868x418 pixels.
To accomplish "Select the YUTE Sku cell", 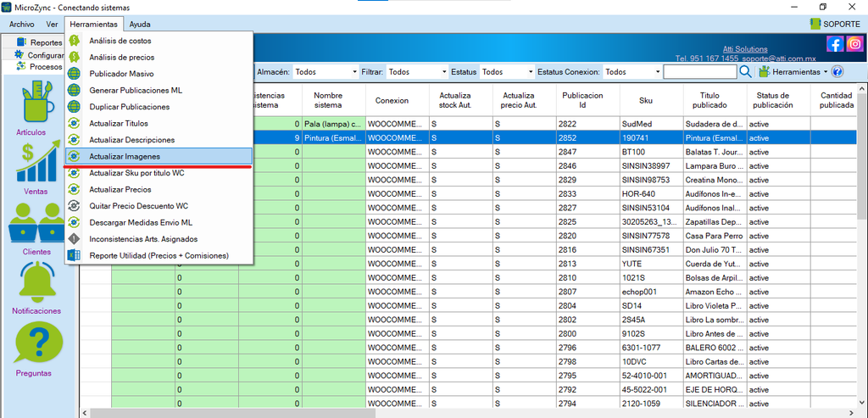I will [652, 264].
